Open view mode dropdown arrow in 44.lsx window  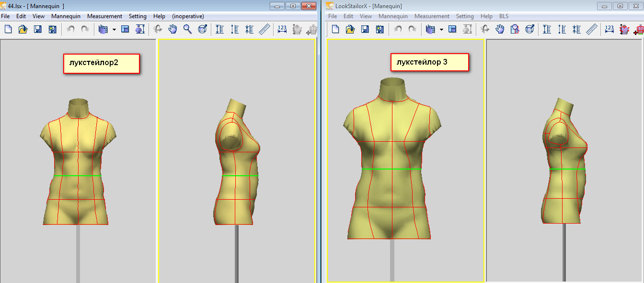point(114,30)
